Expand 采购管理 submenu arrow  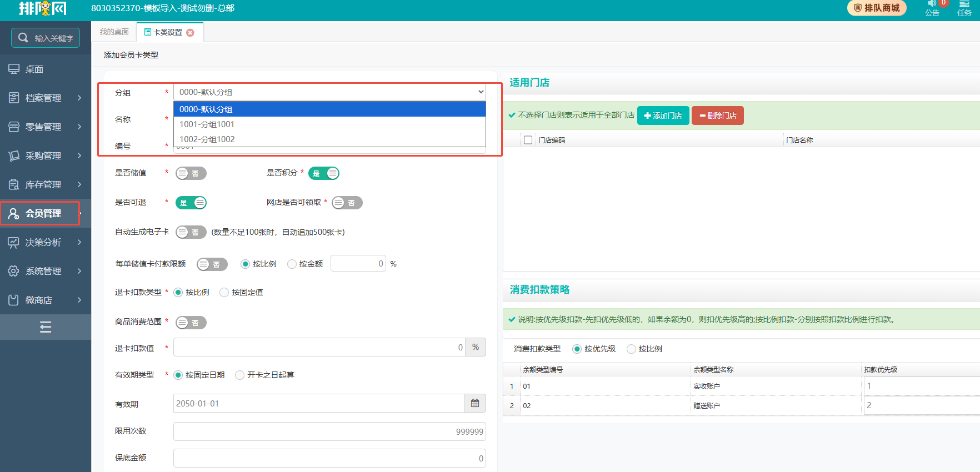(79, 155)
